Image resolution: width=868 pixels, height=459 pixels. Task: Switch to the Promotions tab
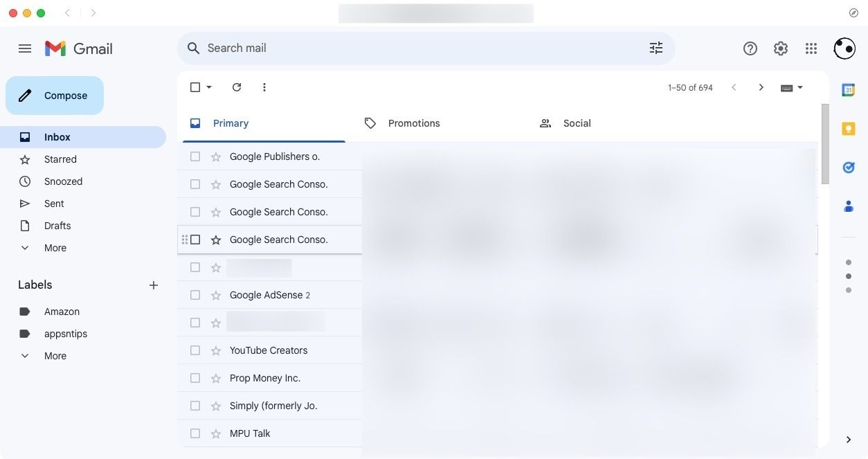click(x=413, y=123)
